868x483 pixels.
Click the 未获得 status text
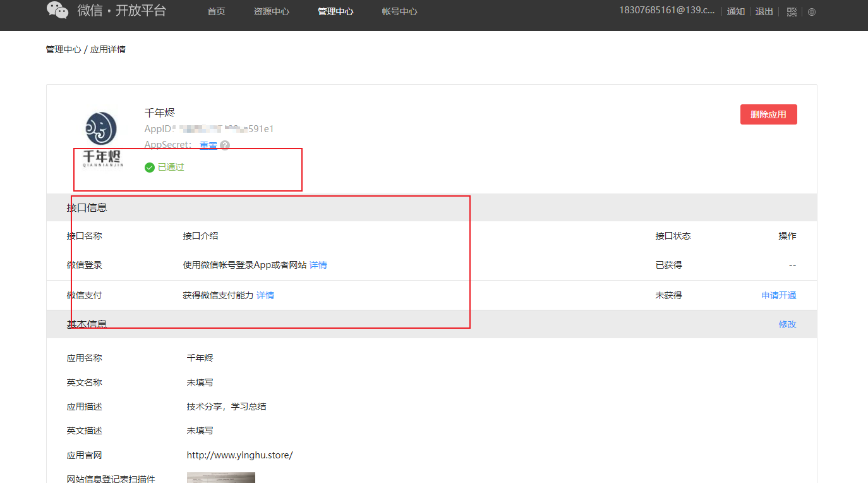click(x=668, y=295)
